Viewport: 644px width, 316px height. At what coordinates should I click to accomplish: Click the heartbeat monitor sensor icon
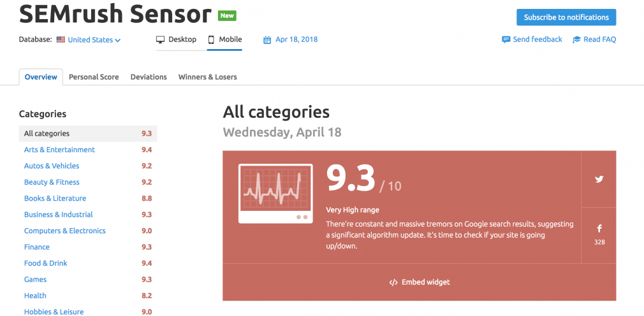(x=275, y=193)
